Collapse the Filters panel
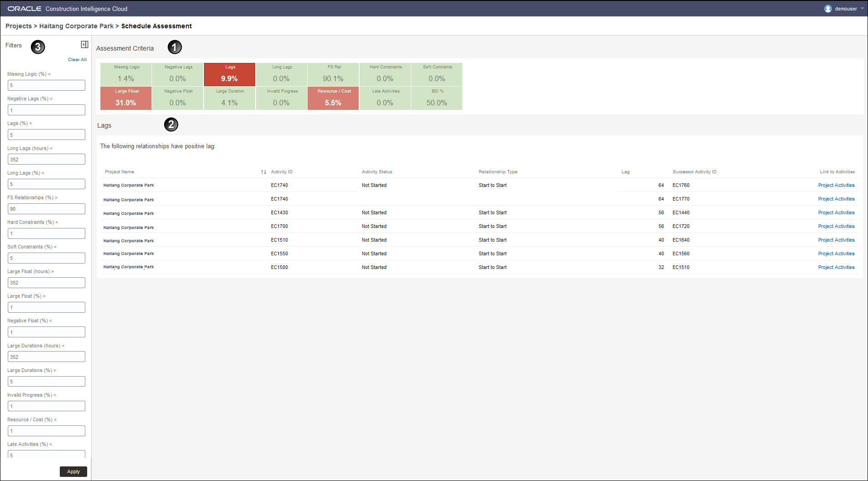 click(x=84, y=44)
